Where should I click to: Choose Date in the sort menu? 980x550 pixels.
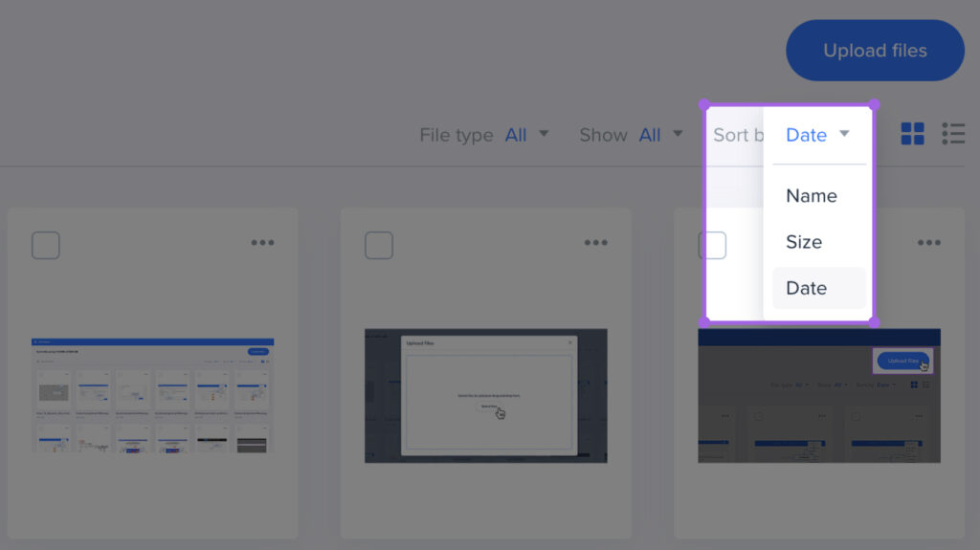coord(819,288)
